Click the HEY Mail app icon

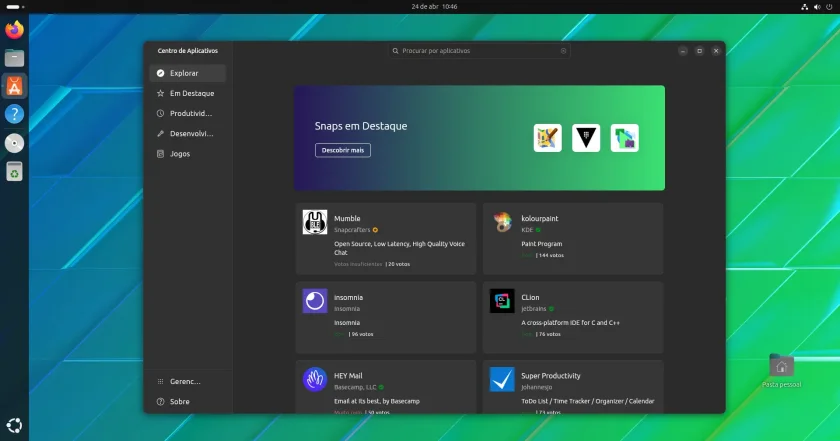(x=315, y=379)
